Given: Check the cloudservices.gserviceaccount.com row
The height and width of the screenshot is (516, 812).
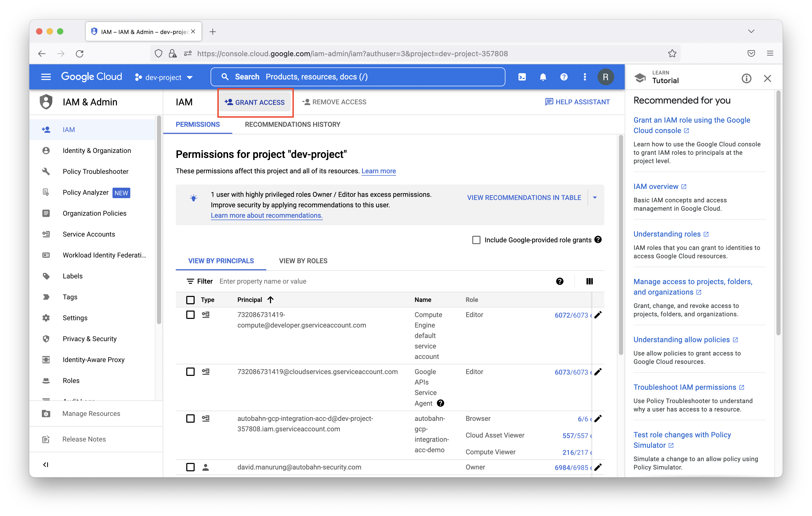Looking at the screenshot, I should click(190, 372).
